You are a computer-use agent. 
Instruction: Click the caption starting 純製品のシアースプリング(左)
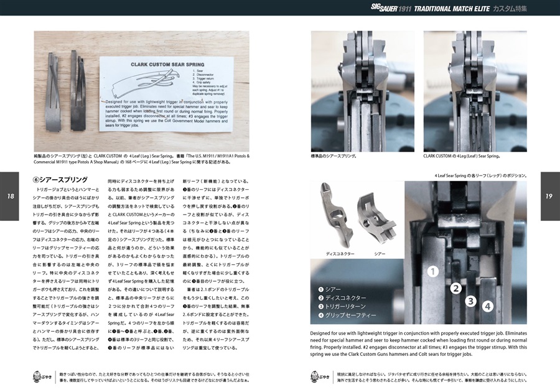click(x=141, y=159)
